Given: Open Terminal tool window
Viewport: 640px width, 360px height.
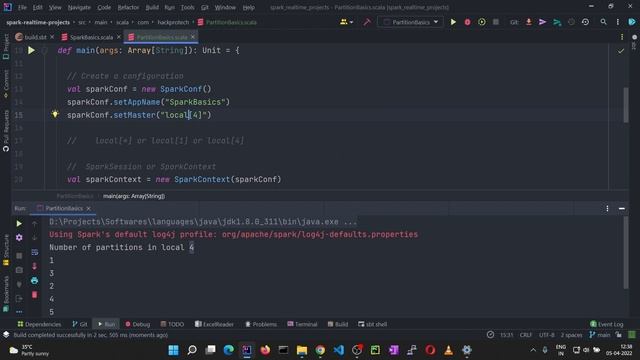Looking at the screenshot, I should (302, 324).
